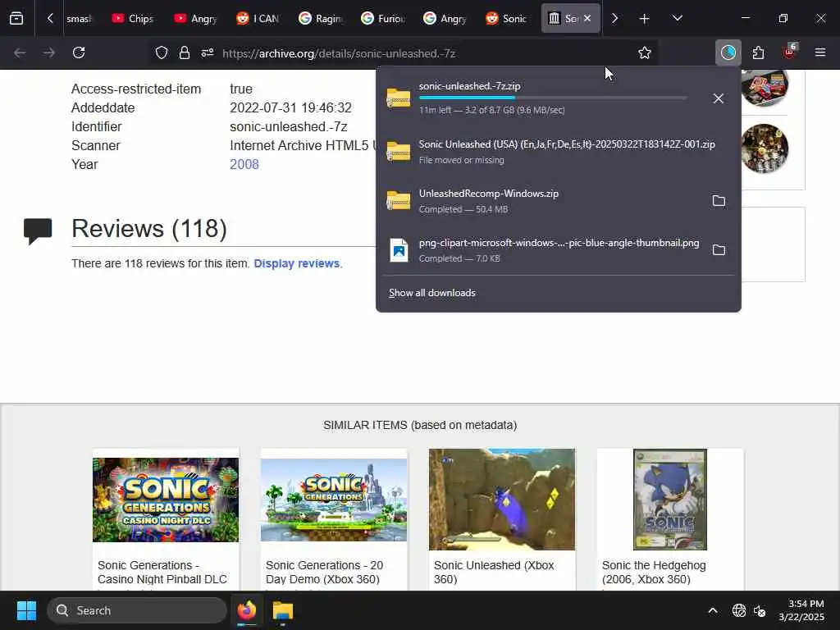The height and width of the screenshot is (630, 840).
Task: Open 'Sonic Generations - Casino Night Pinball DLC' title
Action: coord(162,572)
